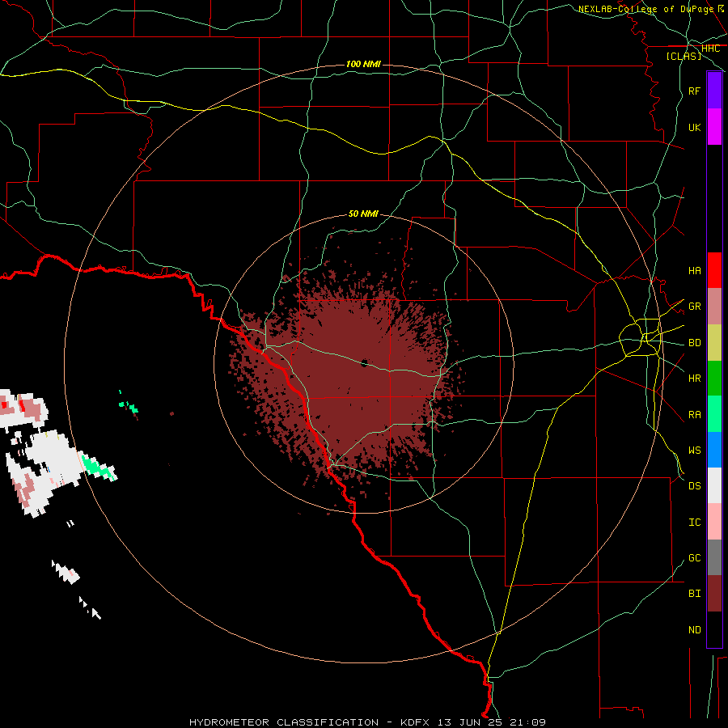The height and width of the screenshot is (728, 728).
Task: Click the KDFX station identifier
Action: pos(415,722)
